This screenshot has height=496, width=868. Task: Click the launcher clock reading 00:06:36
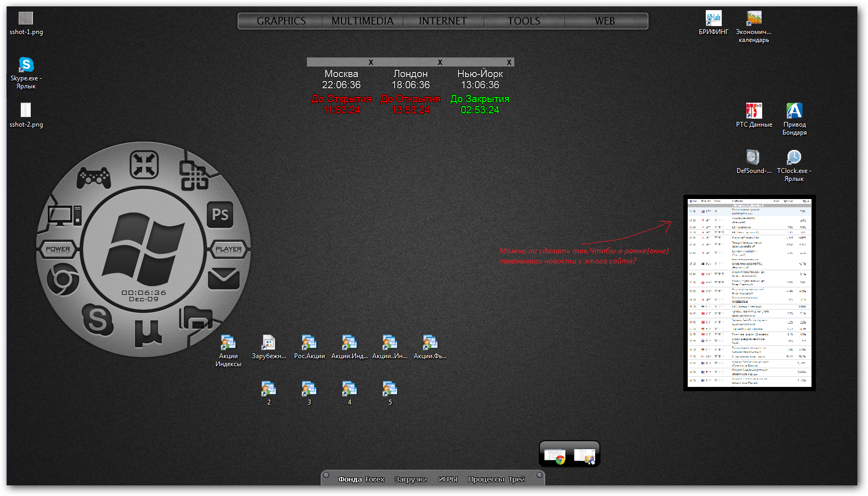point(144,293)
